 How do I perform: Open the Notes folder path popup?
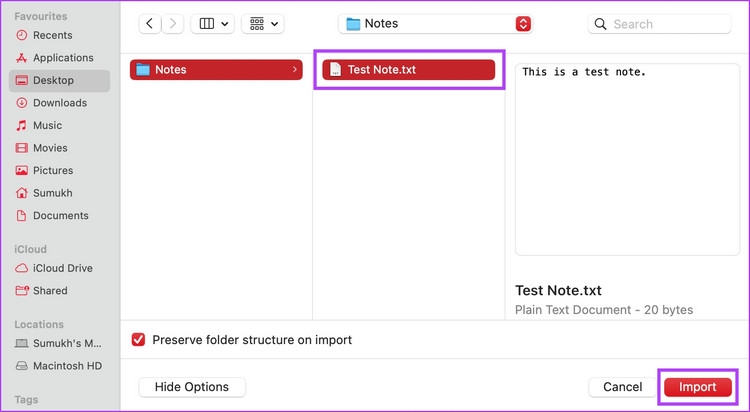point(435,23)
